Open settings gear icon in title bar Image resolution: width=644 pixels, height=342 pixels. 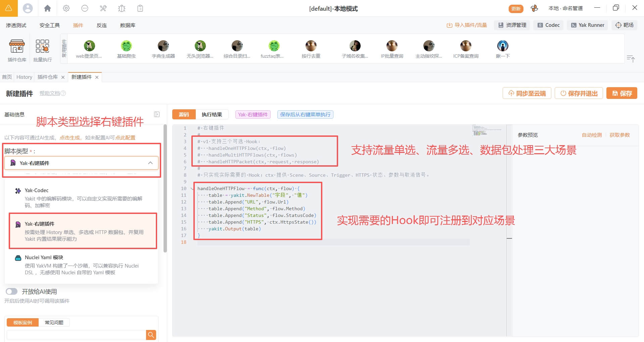point(66,8)
